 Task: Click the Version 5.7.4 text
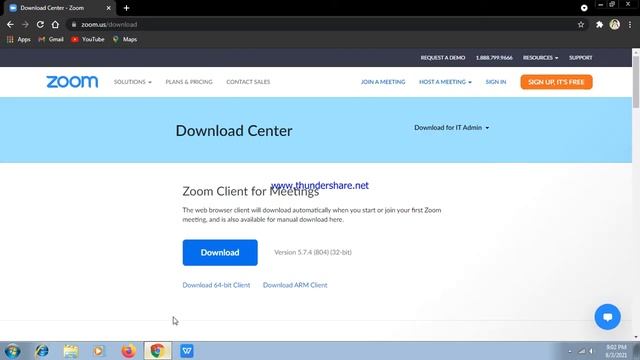[x=313, y=252]
